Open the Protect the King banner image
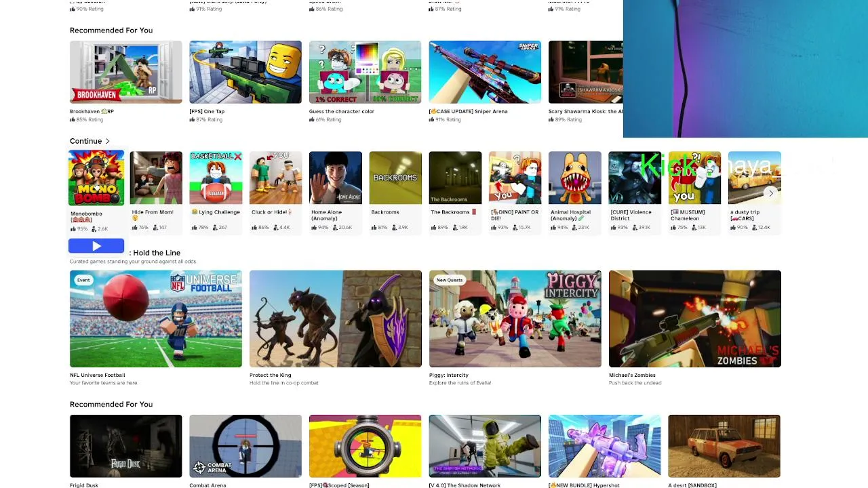This screenshot has height=488, width=868. point(335,319)
